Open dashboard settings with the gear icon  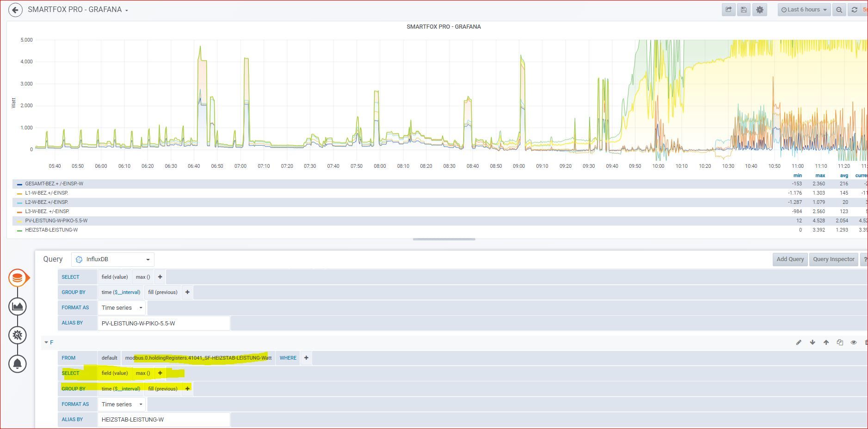(759, 9)
